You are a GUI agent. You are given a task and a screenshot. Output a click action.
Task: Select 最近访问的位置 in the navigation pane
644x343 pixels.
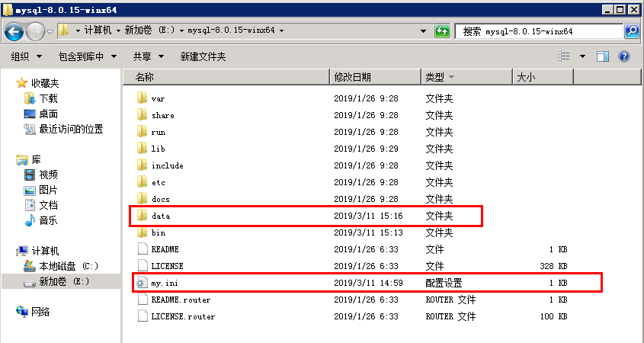coord(71,129)
